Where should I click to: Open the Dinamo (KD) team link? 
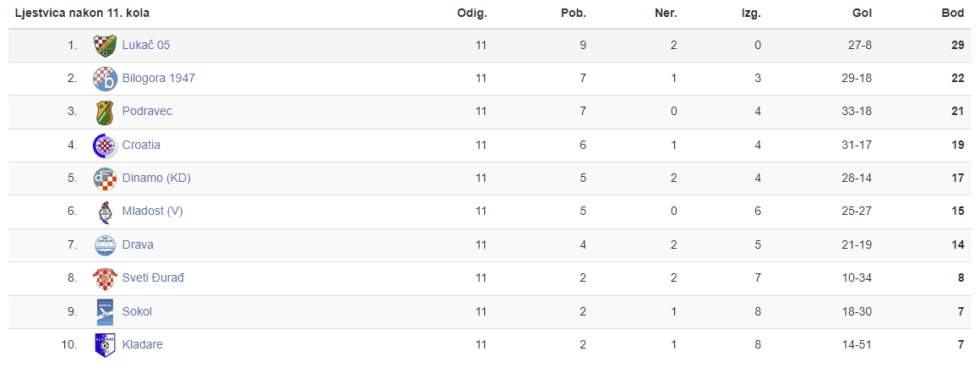pos(156,178)
